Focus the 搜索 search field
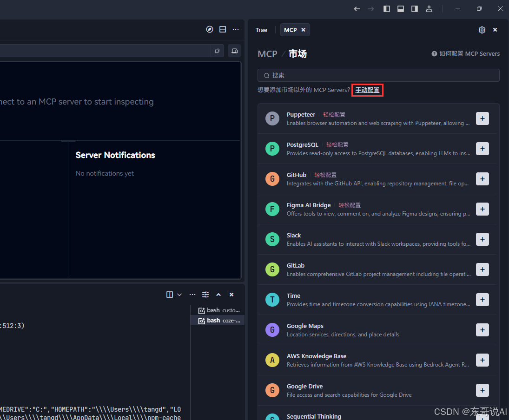509x420 pixels. [x=378, y=75]
